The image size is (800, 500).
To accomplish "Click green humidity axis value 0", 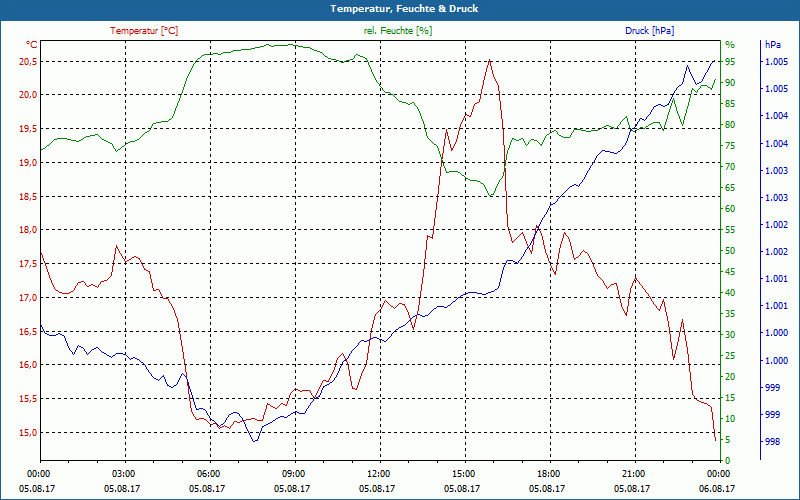I will point(728,461).
